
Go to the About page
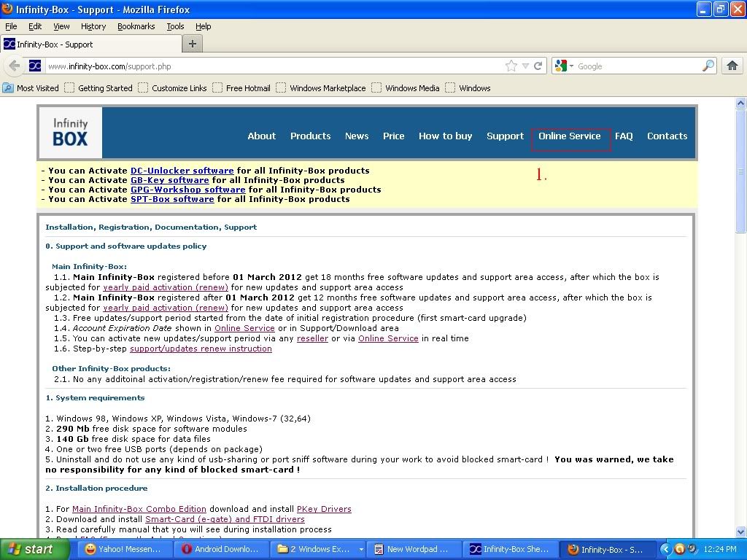pyautogui.click(x=262, y=136)
